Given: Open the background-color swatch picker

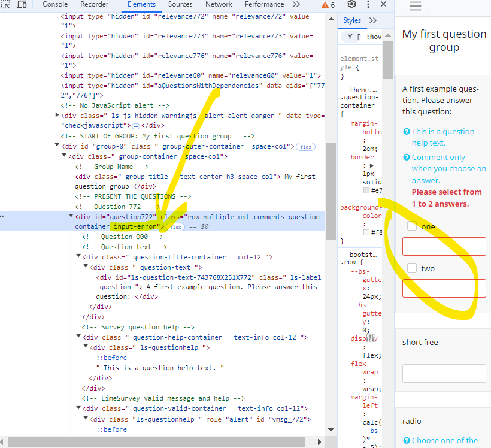Looking at the screenshot, I should point(366,232).
